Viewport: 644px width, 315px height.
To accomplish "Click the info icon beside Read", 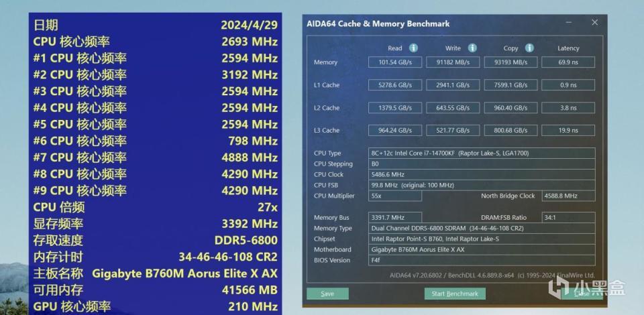I will point(414,48).
